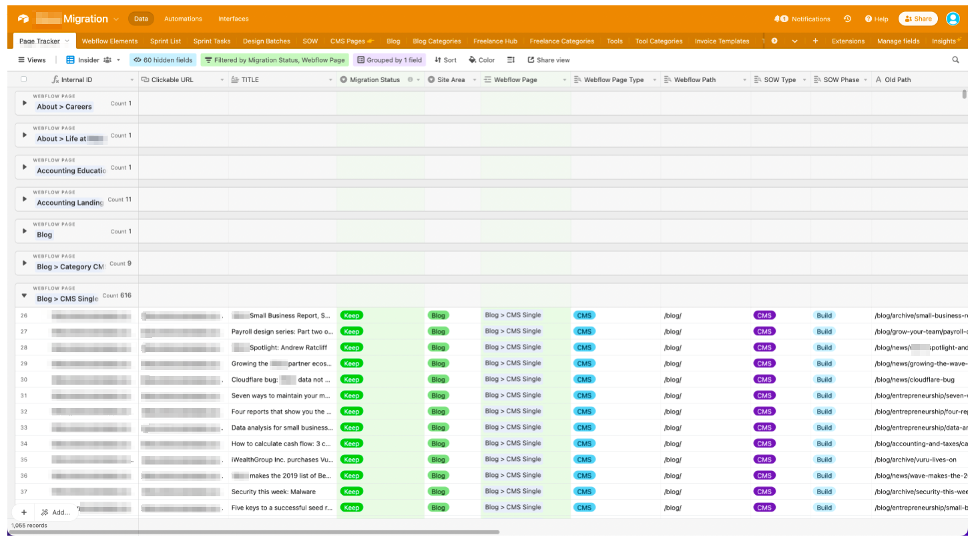
Task: Collapse the Blog > CMS Single group
Action: pyautogui.click(x=25, y=295)
